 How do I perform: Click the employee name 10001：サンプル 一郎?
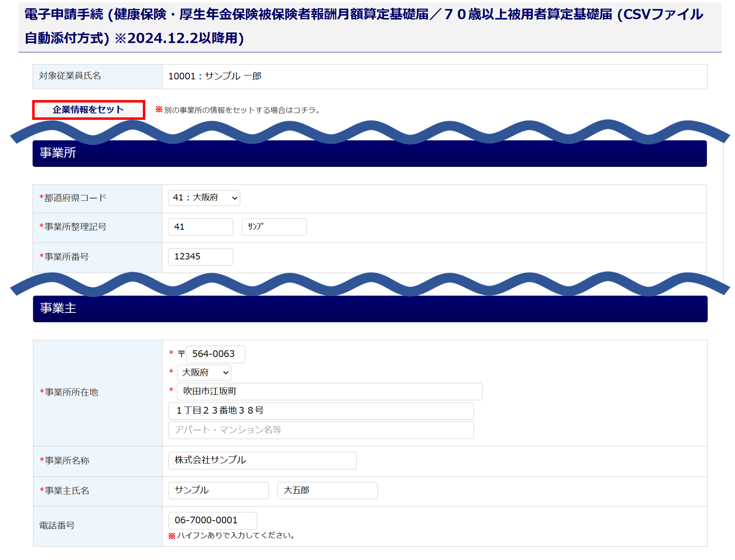coord(215,76)
